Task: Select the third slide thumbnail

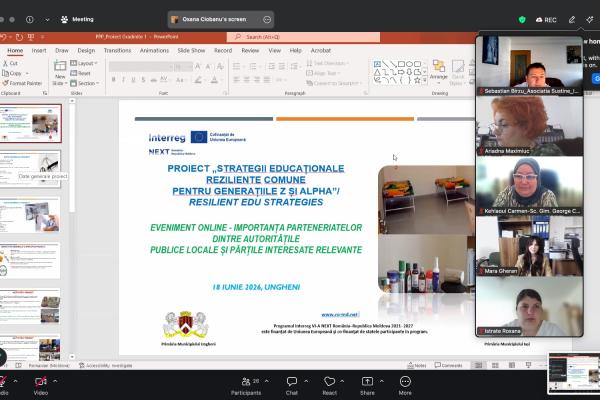Action: click(x=30, y=215)
